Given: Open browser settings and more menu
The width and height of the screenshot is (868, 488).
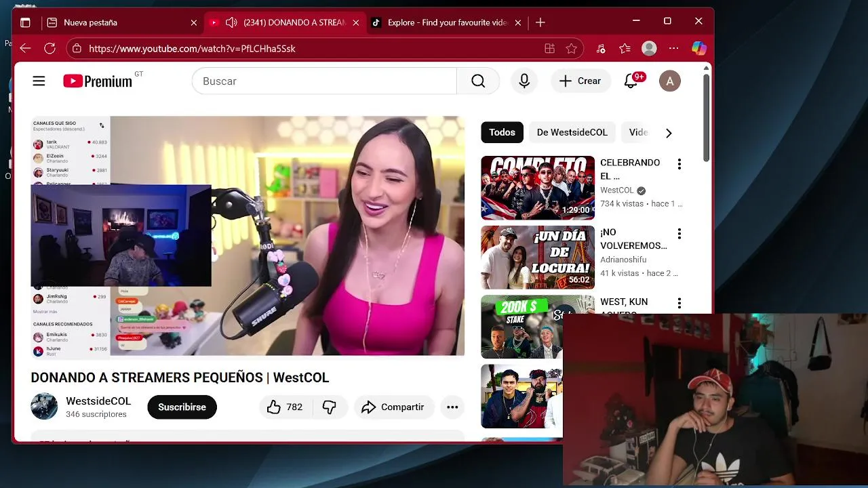Looking at the screenshot, I should pos(673,49).
